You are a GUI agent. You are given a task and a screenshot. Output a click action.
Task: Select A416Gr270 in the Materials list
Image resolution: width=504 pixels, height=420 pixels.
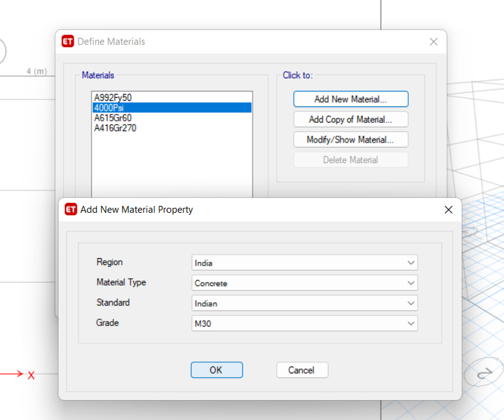tap(172, 128)
